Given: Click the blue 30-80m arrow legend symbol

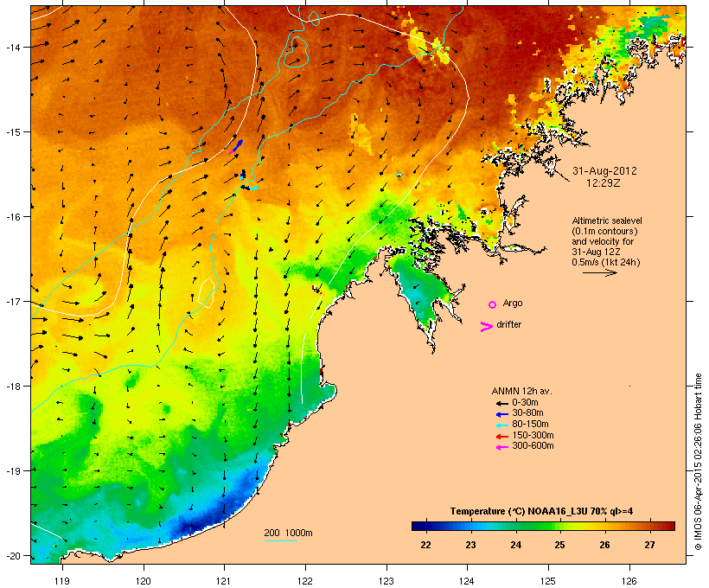Looking at the screenshot, I should [x=501, y=414].
